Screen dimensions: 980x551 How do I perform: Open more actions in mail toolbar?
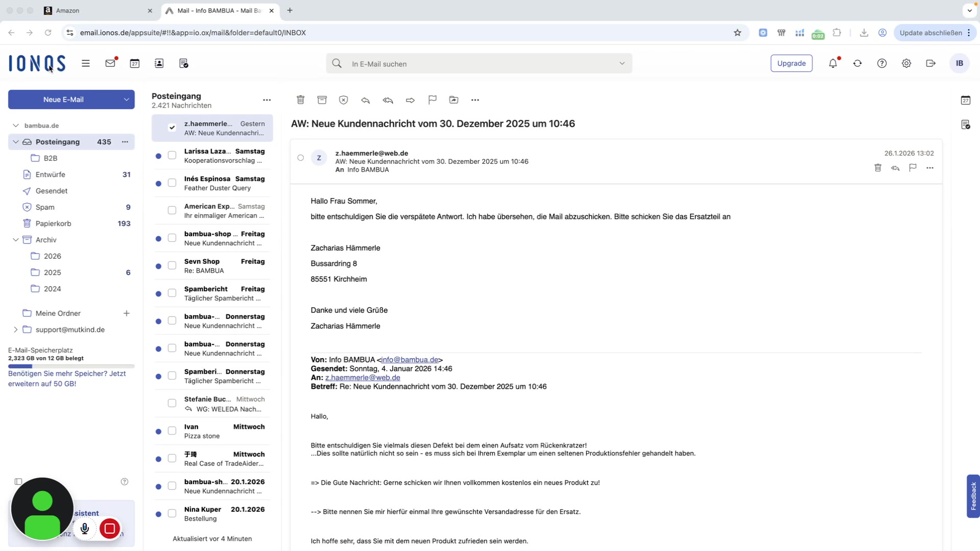point(475,100)
